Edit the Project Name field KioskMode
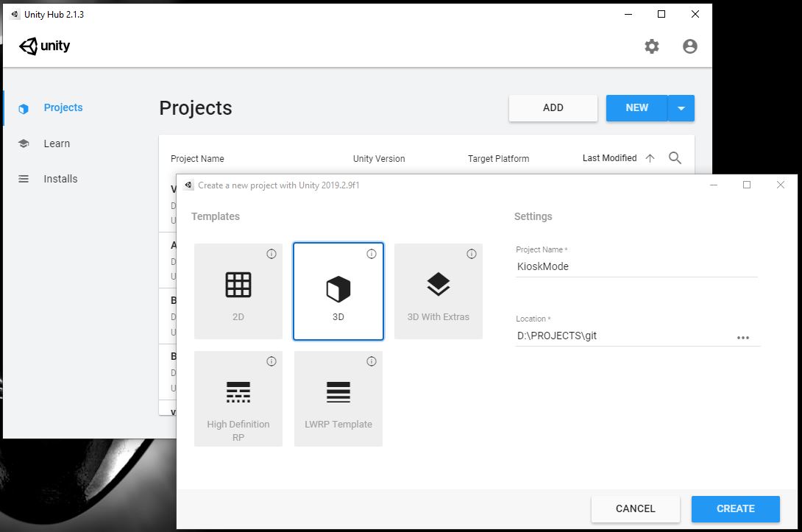802x532 pixels. [x=636, y=266]
